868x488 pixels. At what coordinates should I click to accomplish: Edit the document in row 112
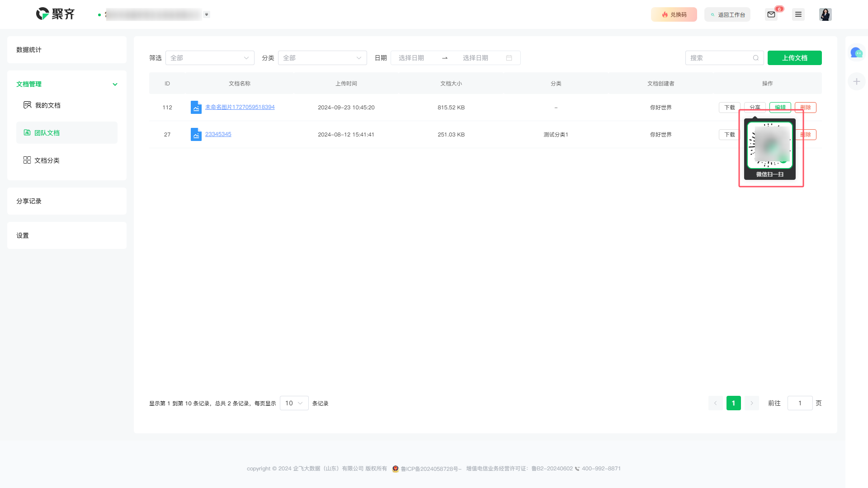click(780, 108)
